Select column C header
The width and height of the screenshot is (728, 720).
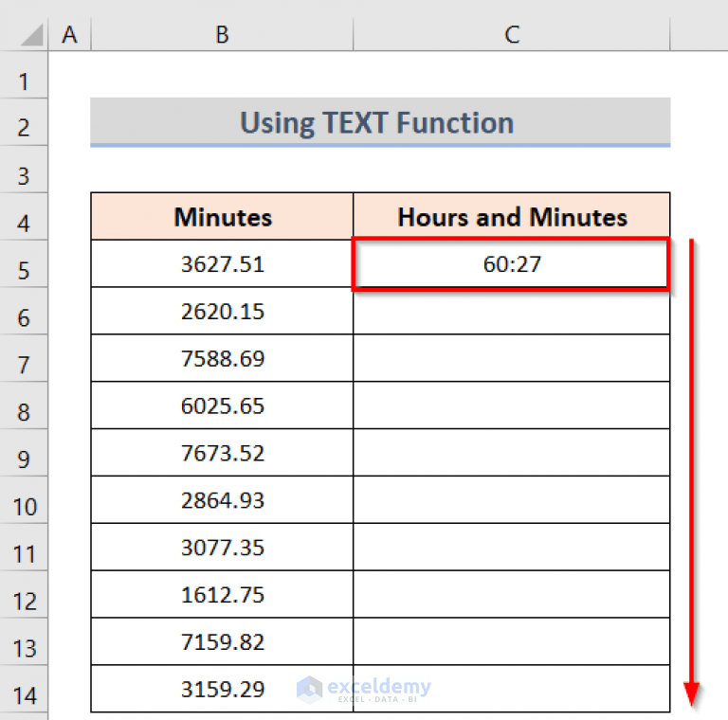point(512,34)
